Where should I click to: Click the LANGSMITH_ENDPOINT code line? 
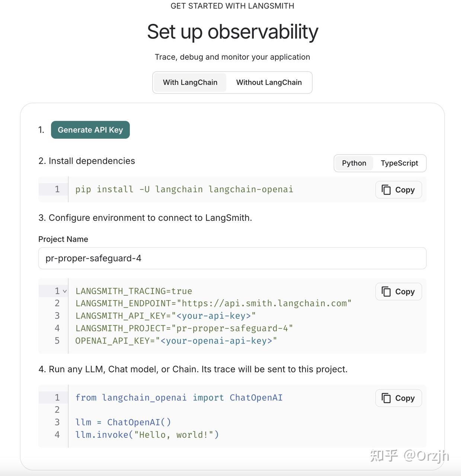(213, 303)
